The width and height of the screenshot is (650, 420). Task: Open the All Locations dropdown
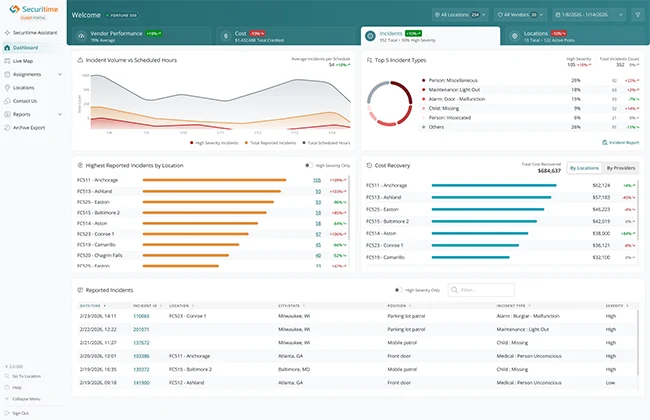pyautogui.click(x=460, y=15)
